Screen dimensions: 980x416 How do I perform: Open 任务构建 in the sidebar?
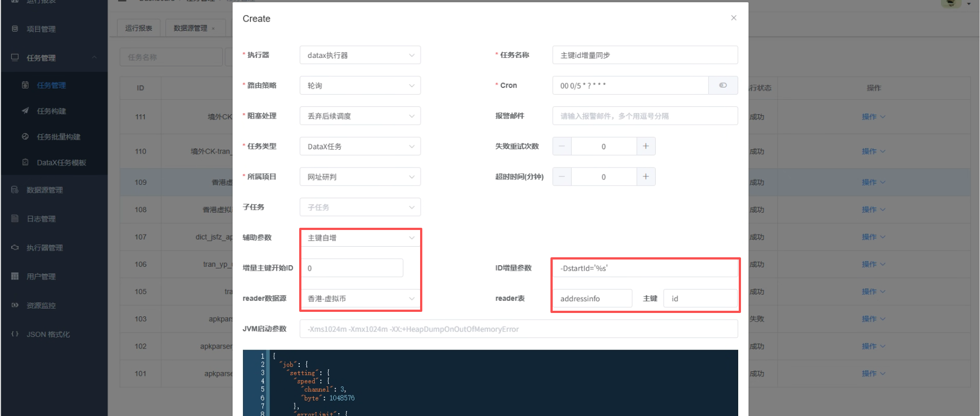[x=51, y=111]
